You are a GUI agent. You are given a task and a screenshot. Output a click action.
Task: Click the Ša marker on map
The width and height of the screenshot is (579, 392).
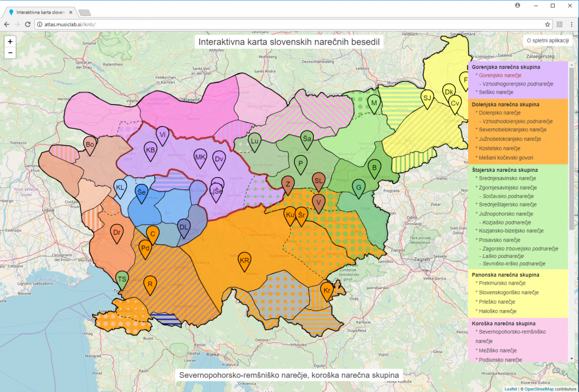(x=307, y=140)
